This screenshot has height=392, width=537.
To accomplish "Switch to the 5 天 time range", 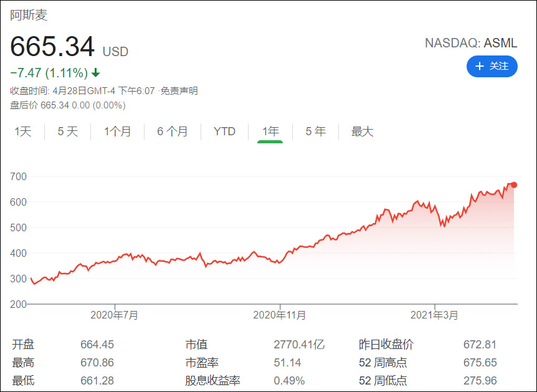I will [x=67, y=131].
